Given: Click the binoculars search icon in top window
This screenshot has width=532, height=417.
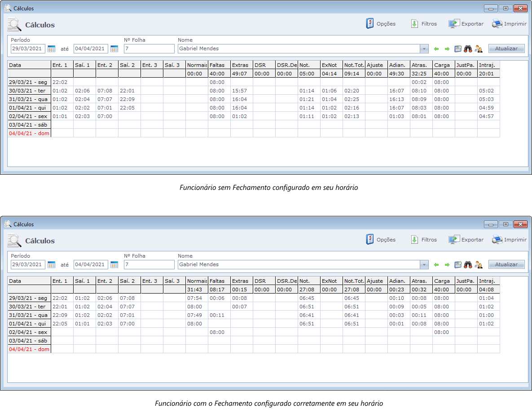Looking at the screenshot, I should point(468,49).
